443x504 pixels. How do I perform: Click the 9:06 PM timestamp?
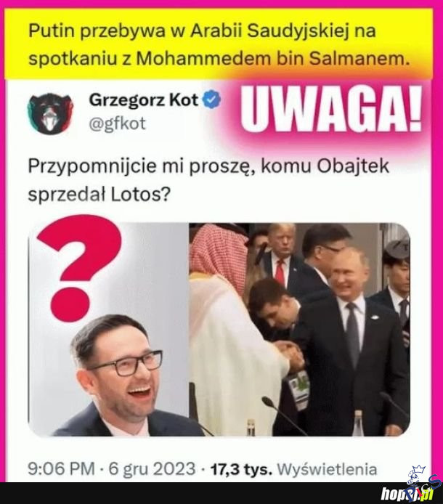[x=62, y=469]
